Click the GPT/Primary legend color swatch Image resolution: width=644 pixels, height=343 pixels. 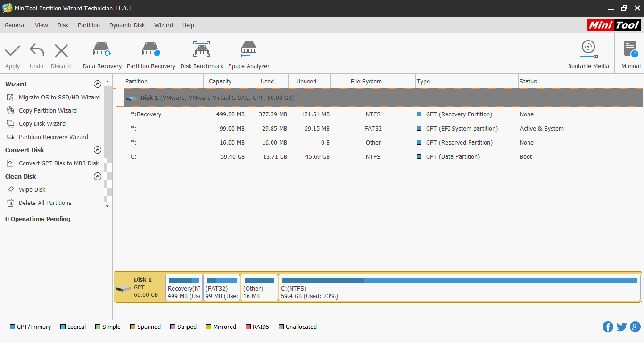tap(12, 327)
